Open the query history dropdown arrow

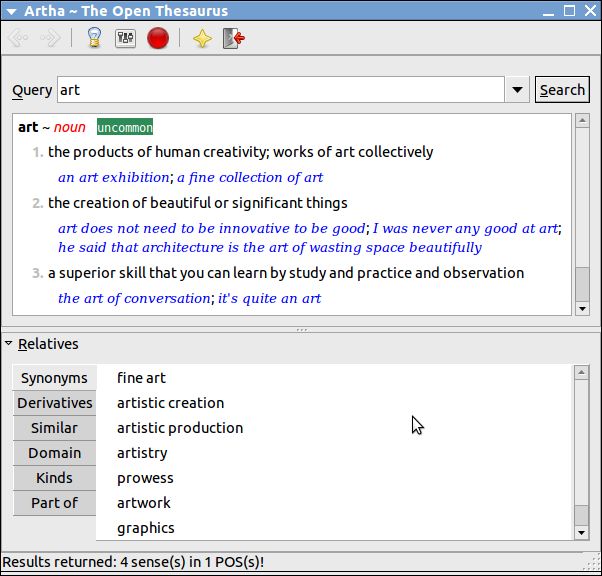coord(517,90)
